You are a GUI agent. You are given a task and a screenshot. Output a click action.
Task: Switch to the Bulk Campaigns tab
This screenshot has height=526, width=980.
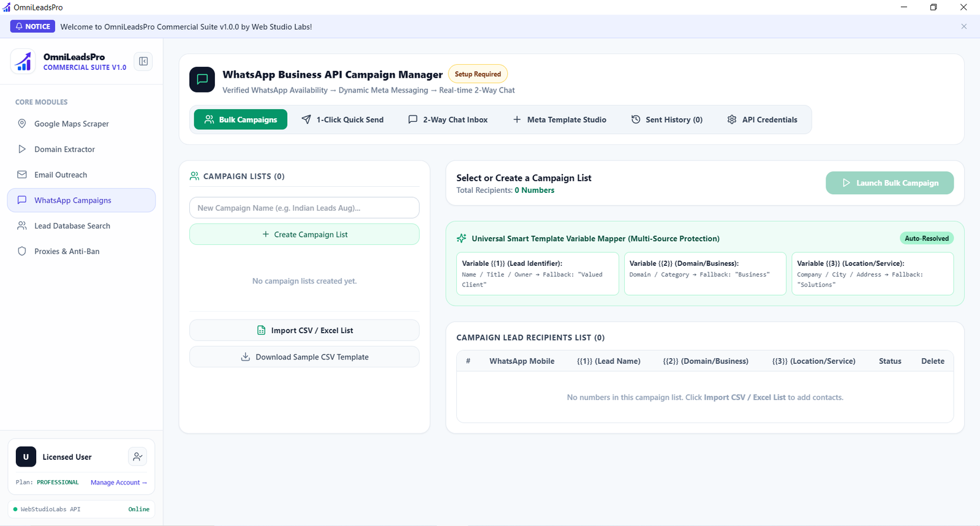pos(241,119)
